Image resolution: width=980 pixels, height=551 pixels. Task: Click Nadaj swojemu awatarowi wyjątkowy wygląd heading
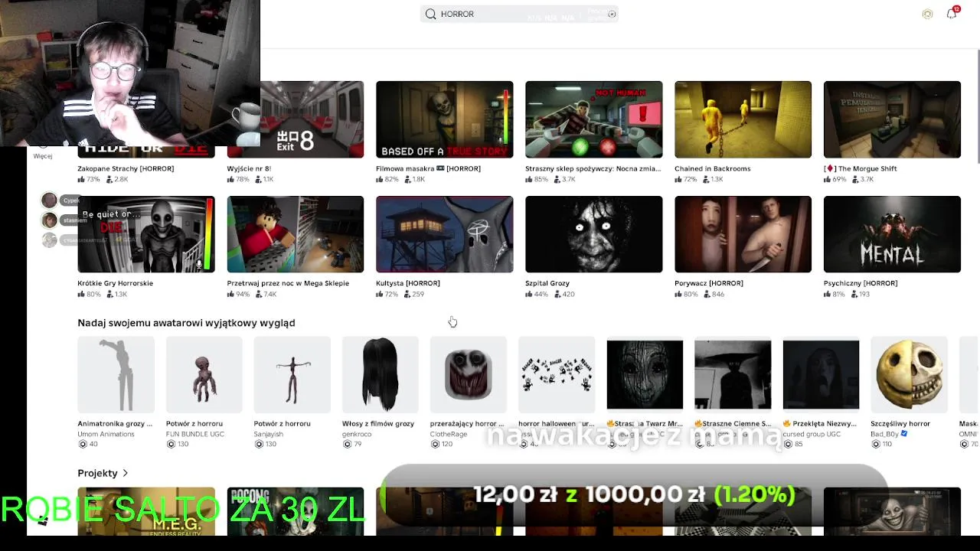(186, 323)
